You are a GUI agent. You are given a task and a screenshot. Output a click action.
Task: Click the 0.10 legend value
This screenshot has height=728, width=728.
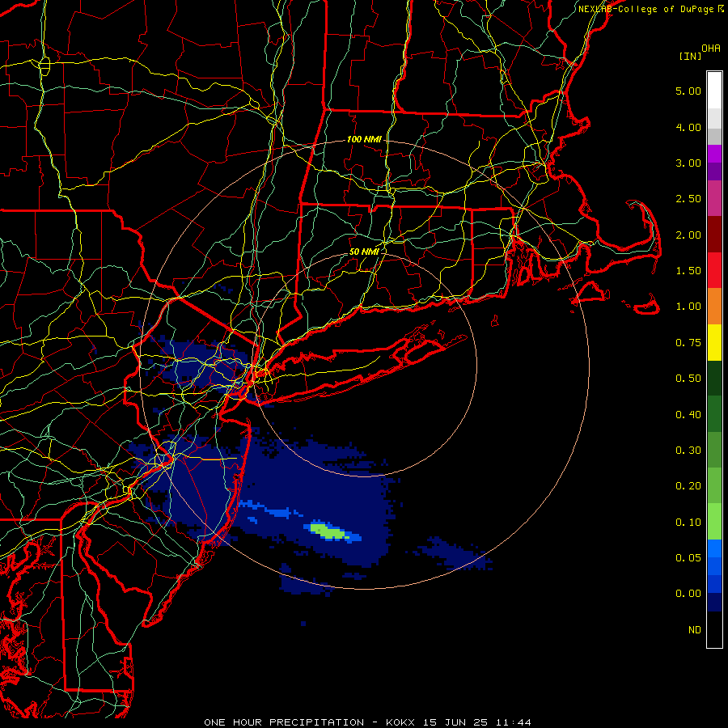[688, 523]
